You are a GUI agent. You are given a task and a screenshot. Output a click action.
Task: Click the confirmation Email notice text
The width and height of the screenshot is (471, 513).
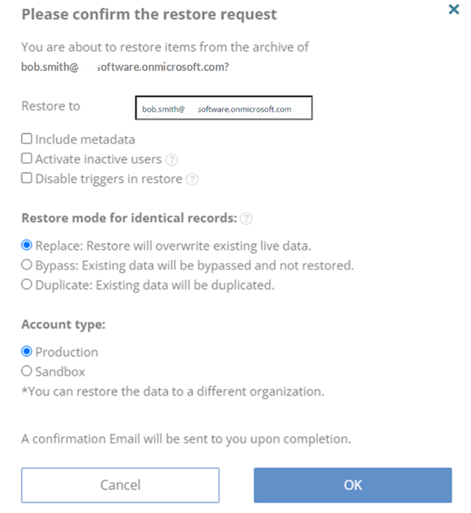click(x=186, y=439)
